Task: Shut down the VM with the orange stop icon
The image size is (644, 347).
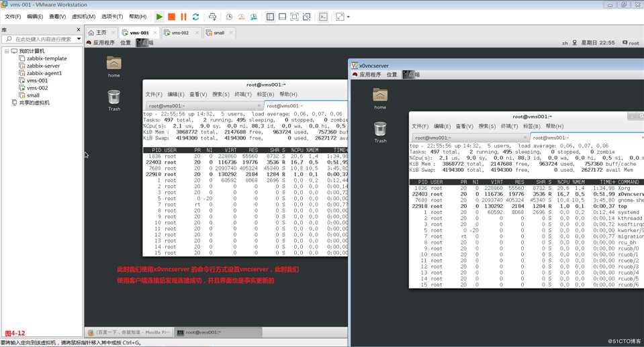Action: tap(172, 17)
